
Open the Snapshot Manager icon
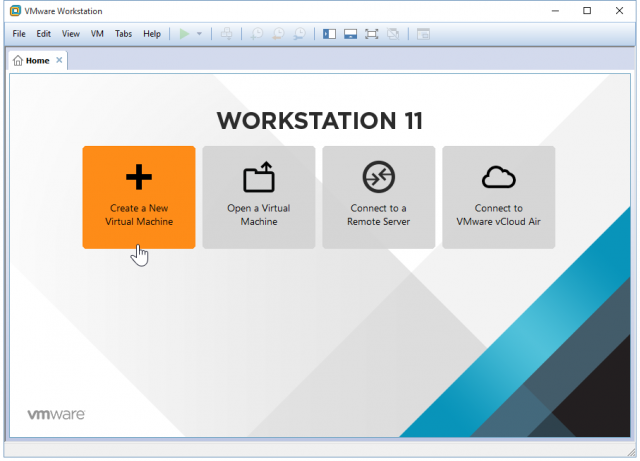[x=298, y=33]
